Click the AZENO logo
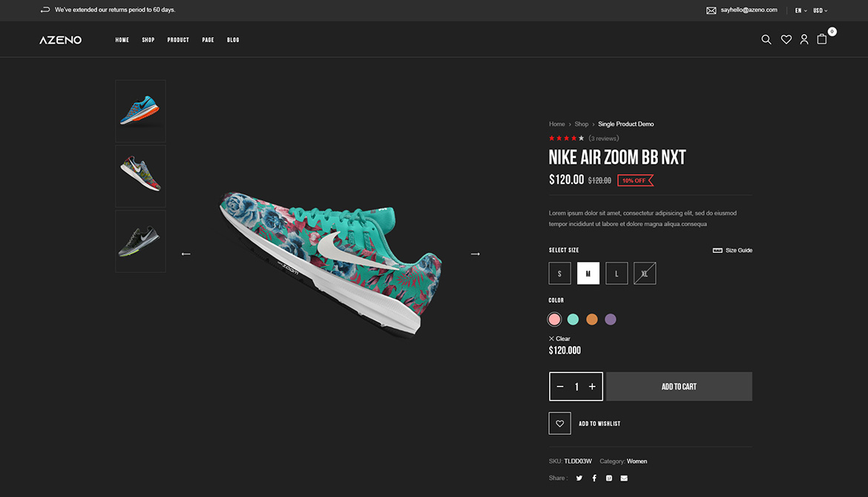This screenshot has width=868, height=497. (x=60, y=40)
